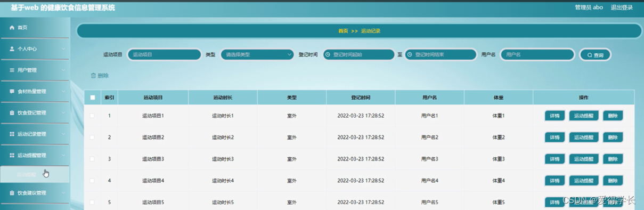The height and width of the screenshot is (210, 644).
Task: Check the checkbox for row 4
Action: click(x=92, y=181)
